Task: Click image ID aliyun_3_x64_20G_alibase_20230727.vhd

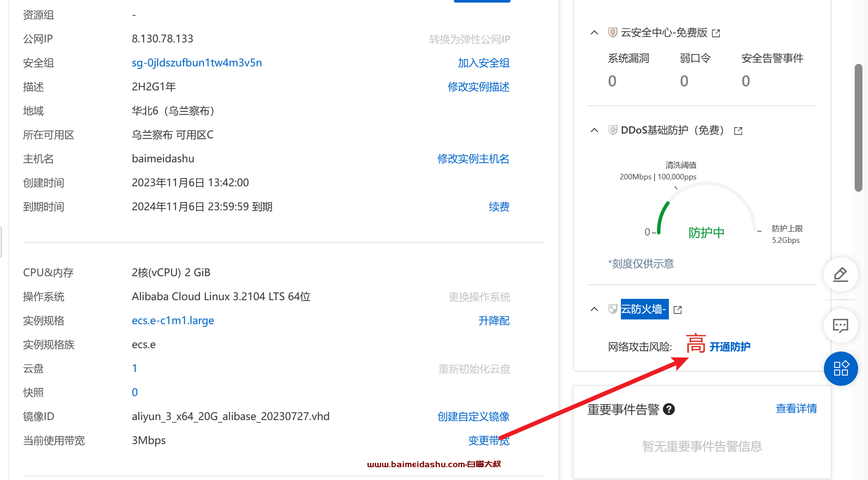Action: coord(231,417)
